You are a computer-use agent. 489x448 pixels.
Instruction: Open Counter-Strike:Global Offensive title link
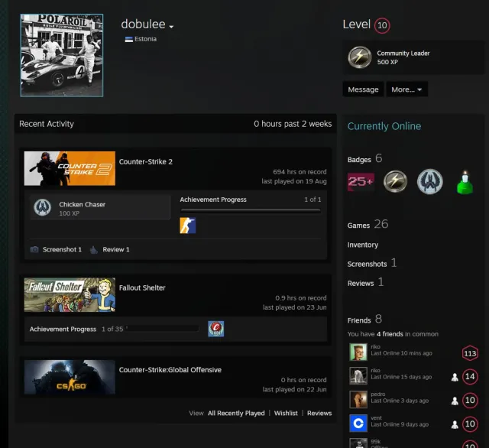click(x=170, y=370)
